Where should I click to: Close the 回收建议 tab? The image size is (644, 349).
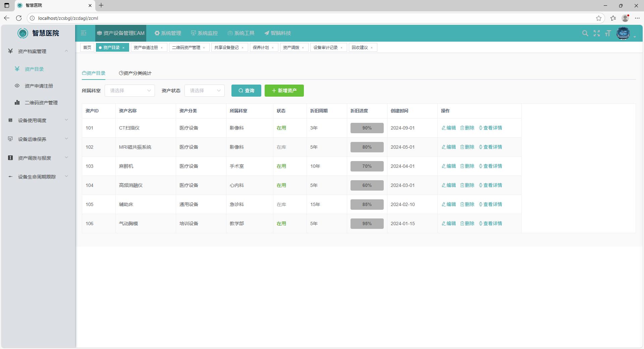coord(372,48)
